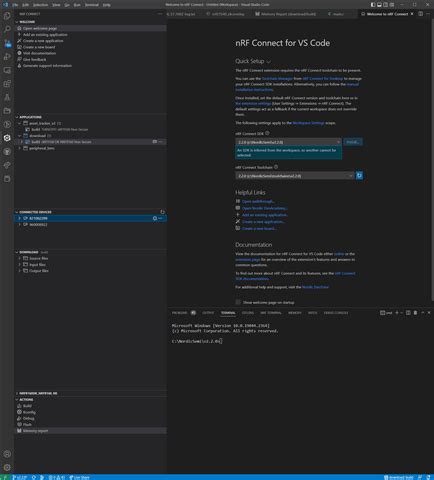Image resolution: width=434 pixels, height=480 pixels.
Task: Open the Manage gear icon in activity bar
Action: coord(7,467)
